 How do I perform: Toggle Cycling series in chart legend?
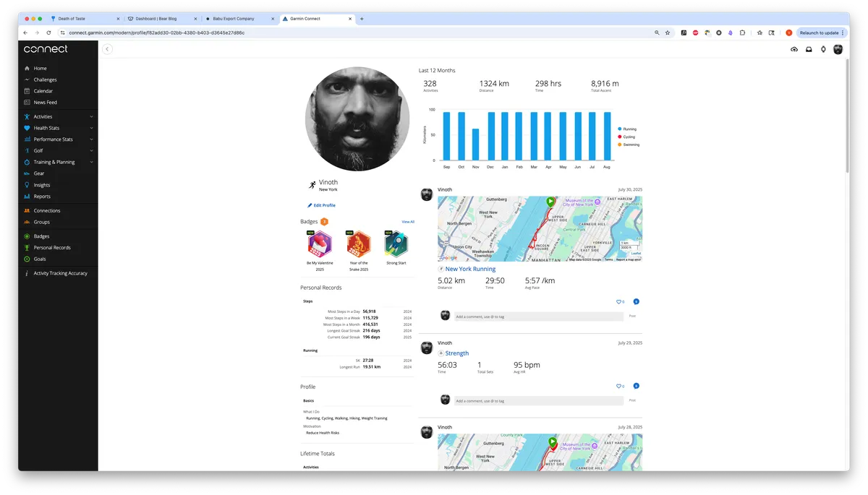click(x=626, y=137)
